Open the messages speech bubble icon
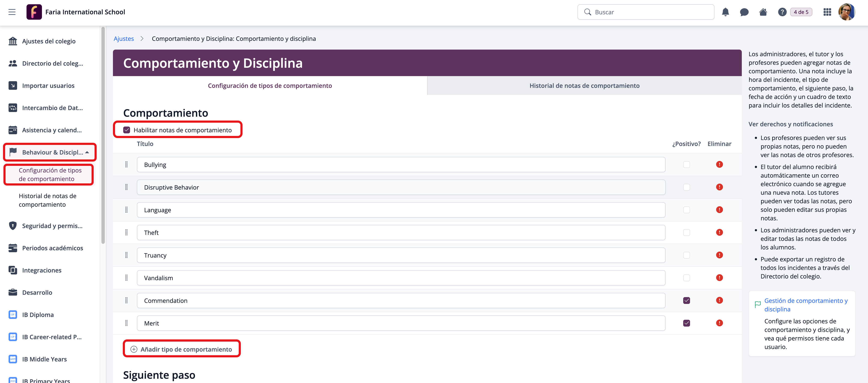Viewport: 868px width, 383px height. 744,12
